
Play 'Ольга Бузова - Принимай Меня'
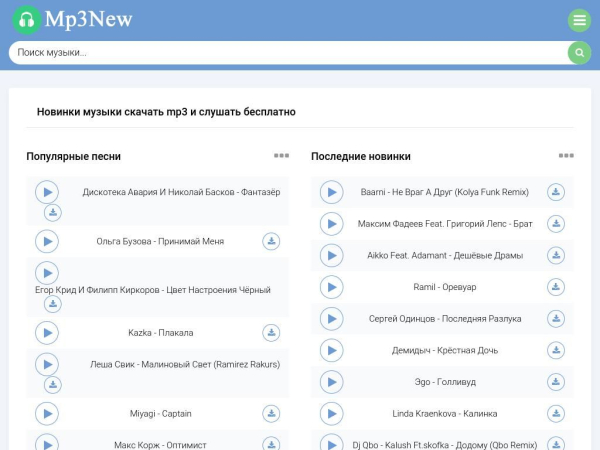(x=47, y=241)
